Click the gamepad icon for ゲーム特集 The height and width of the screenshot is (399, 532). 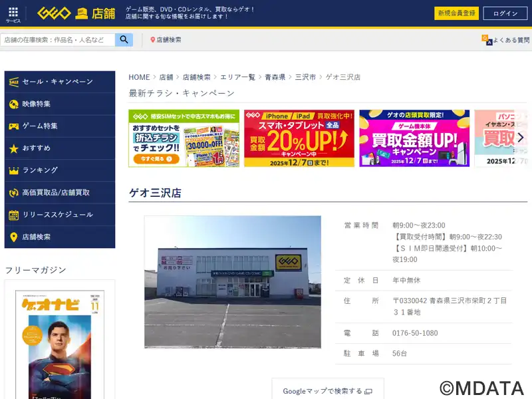coord(13,126)
